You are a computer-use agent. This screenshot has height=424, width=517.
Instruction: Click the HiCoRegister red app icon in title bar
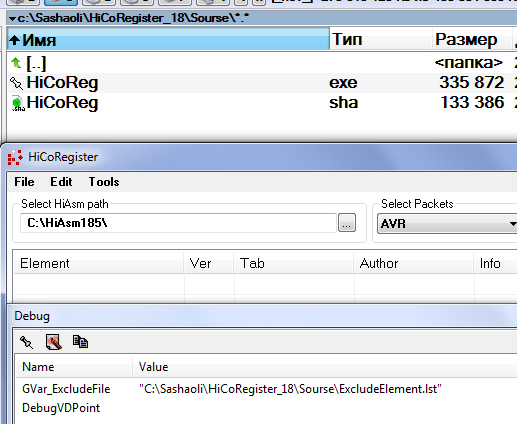tap(15, 157)
